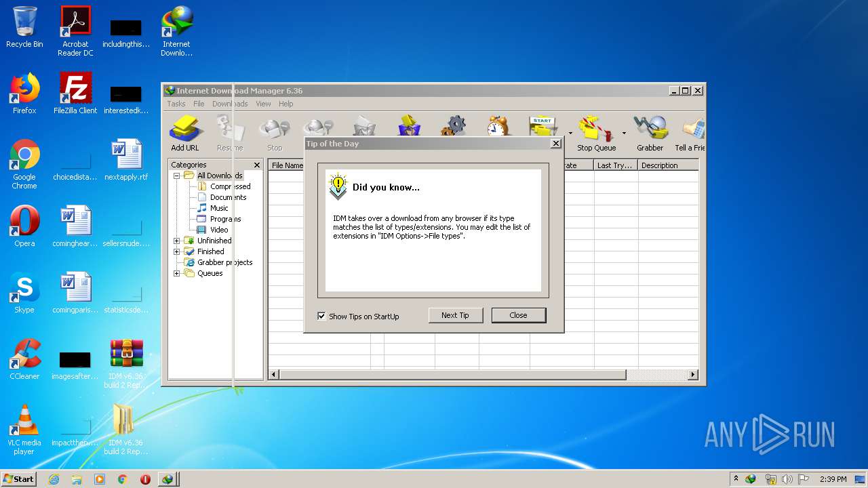868x488 pixels.
Task: Click the Stop All toolbar icon
Action: (x=318, y=126)
